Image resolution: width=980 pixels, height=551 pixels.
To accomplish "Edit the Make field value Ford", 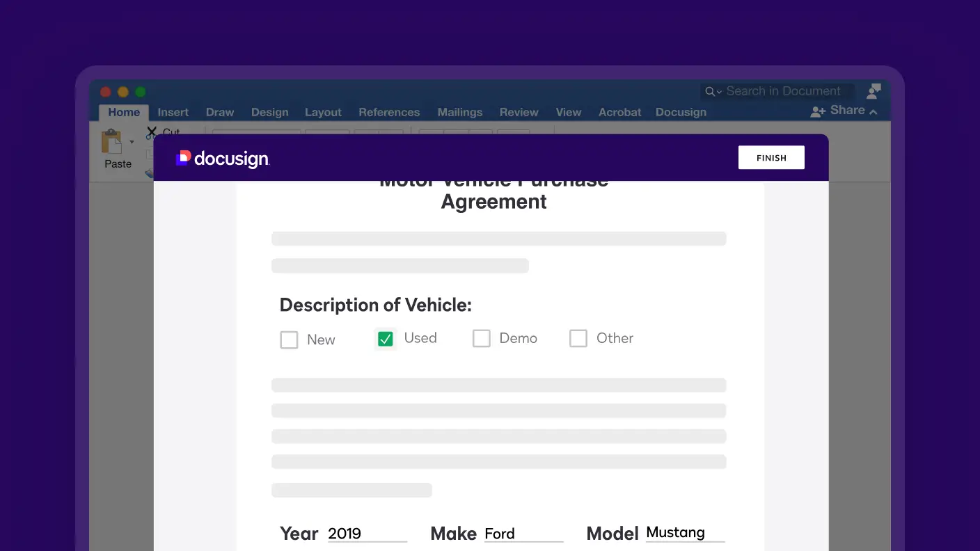I will click(523, 534).
